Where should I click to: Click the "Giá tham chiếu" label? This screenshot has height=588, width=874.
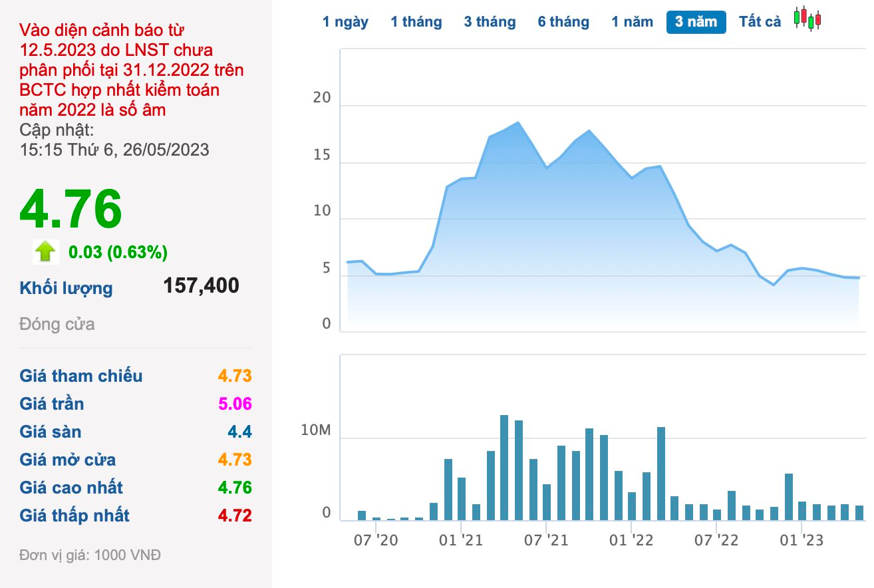[81, 376]
